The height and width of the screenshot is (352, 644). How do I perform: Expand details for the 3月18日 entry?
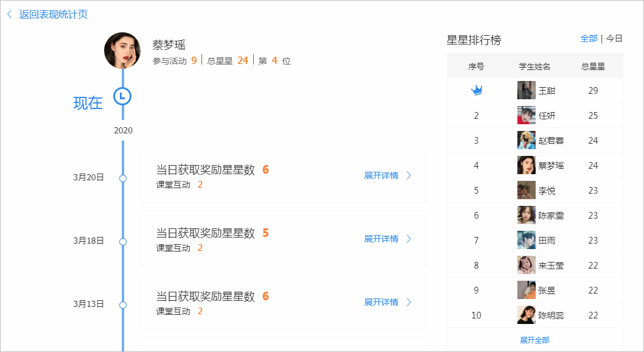pyautogui.click(x=388, y=239)
